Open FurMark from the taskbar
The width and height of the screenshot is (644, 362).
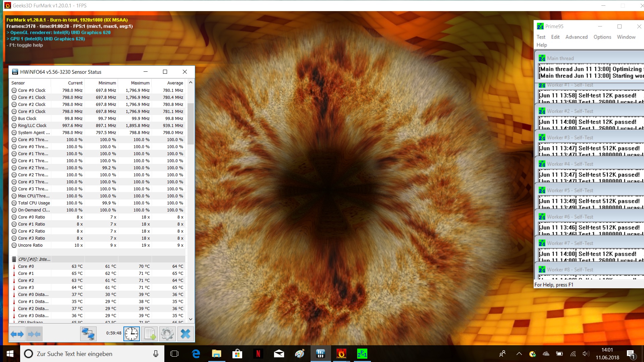tap(341, 354)
